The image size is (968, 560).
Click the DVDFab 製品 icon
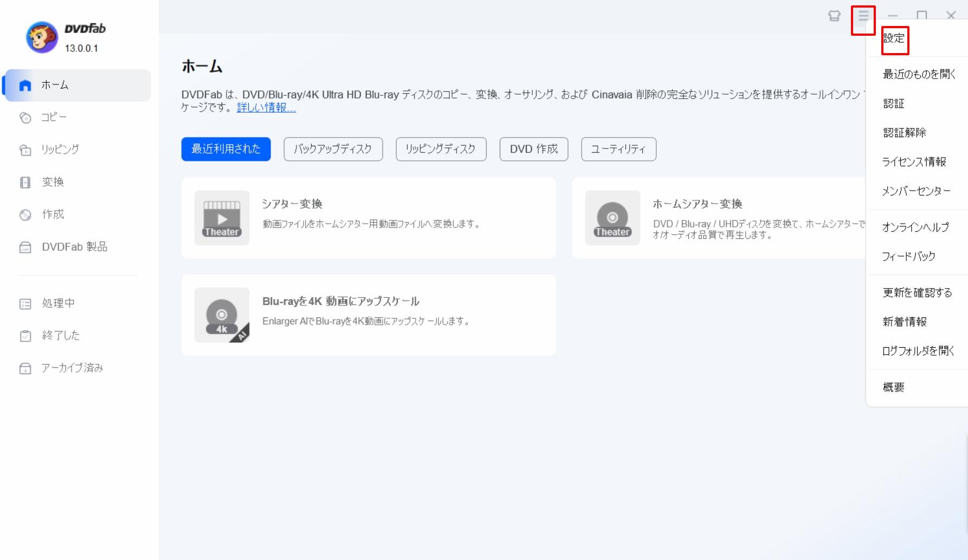(25, 248)
